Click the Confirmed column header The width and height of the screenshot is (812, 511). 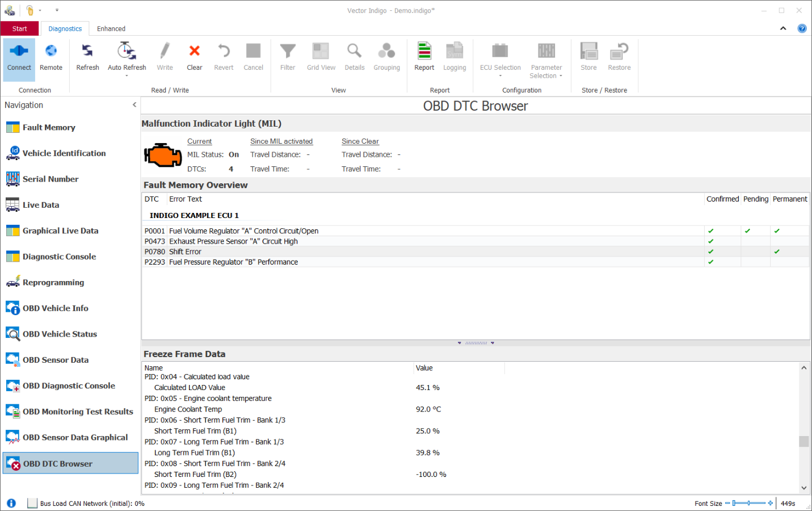click(722, 199)
